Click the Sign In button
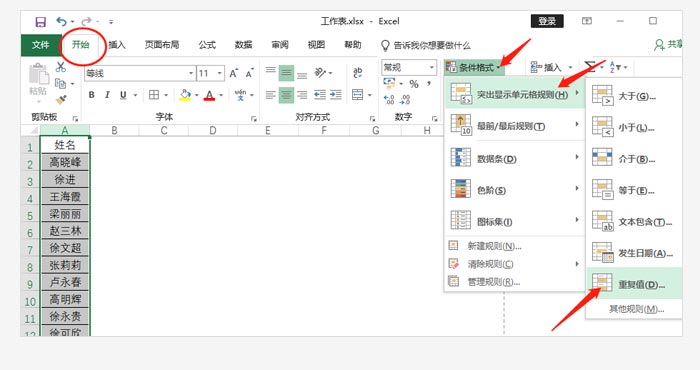 pyautogui.click(x=547, y=21)
